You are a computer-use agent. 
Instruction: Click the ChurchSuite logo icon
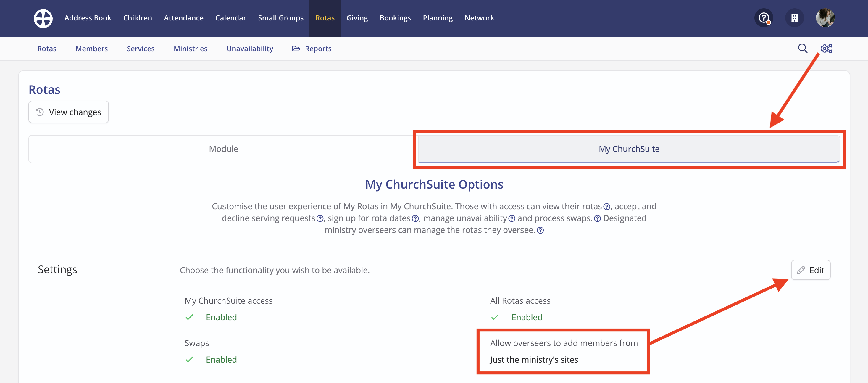[43, 18]
